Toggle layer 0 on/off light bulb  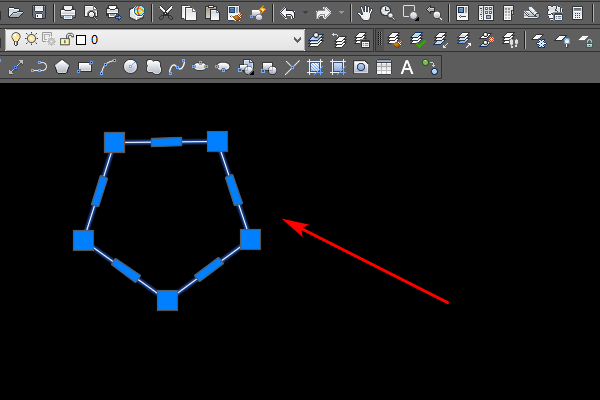point(16,39)
